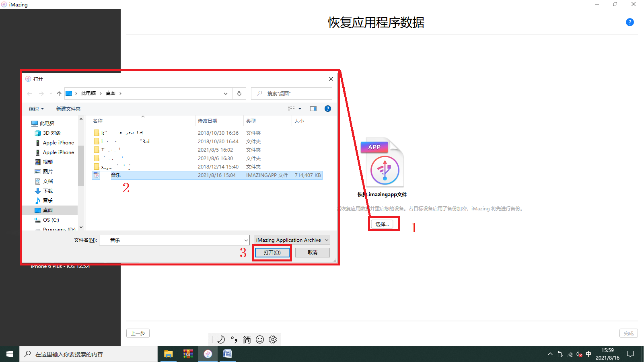
Task: Click the 打开(O) button
Action: pyautogui.click(x=272, y=252)
